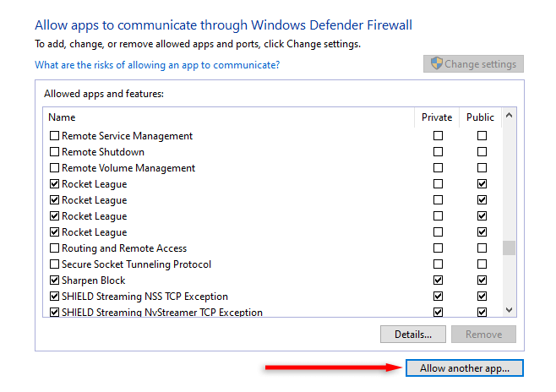Toggle Private for Sharpen Block
This screenshot has width=556, height=392.
438,280
